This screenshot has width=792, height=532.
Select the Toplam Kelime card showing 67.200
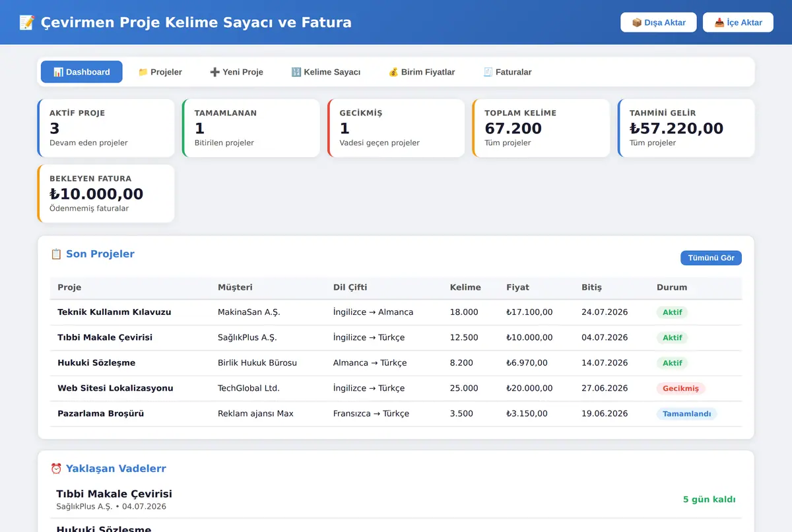click(x=541, y=128)
